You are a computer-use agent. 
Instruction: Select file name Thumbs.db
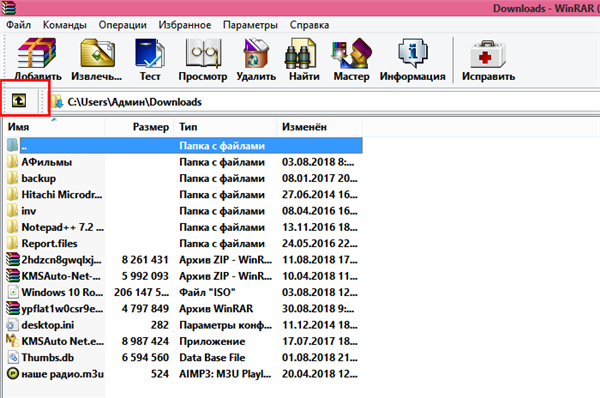pos(48,357)
